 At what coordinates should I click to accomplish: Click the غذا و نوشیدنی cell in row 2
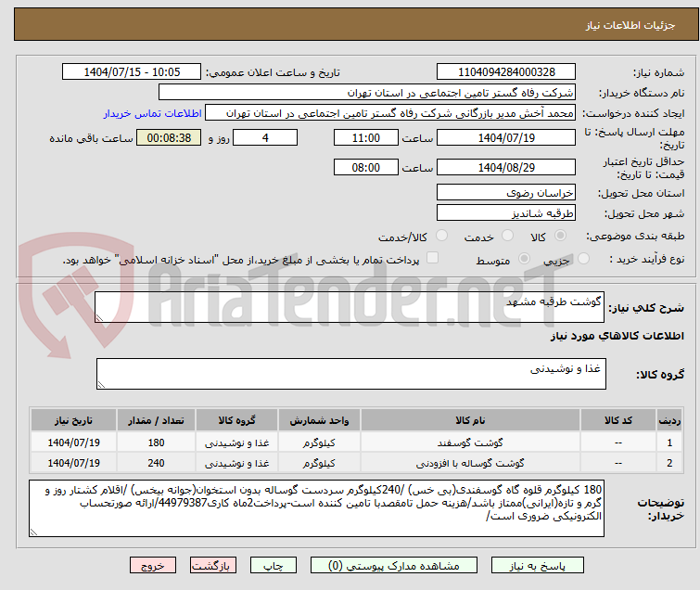coord(236,463)
